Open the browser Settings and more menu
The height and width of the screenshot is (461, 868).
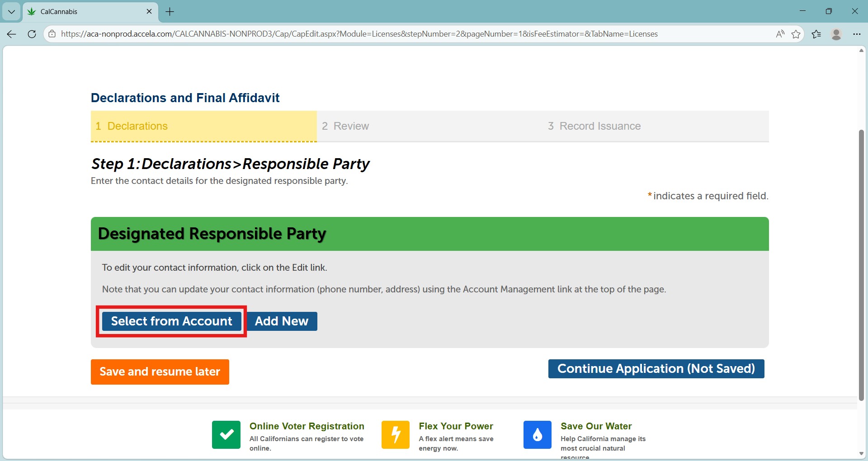[x=857, y=34]
